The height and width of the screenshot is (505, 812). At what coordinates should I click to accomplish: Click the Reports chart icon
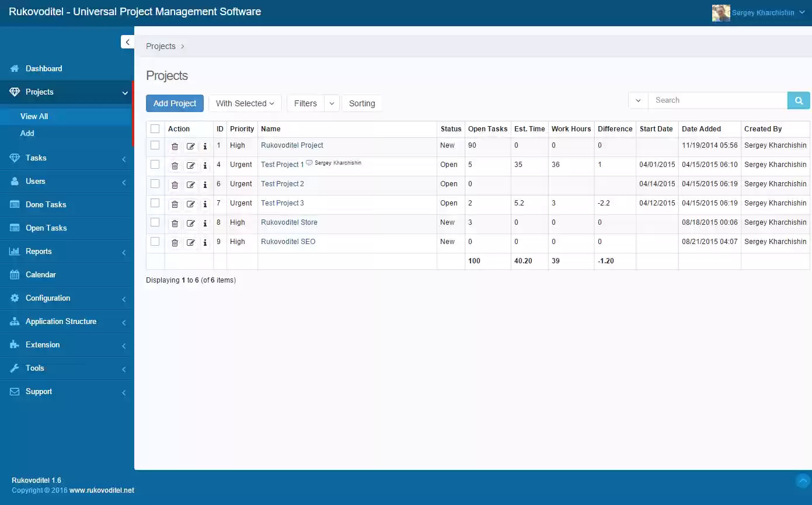pyautogui.click(x=13, y=251)
